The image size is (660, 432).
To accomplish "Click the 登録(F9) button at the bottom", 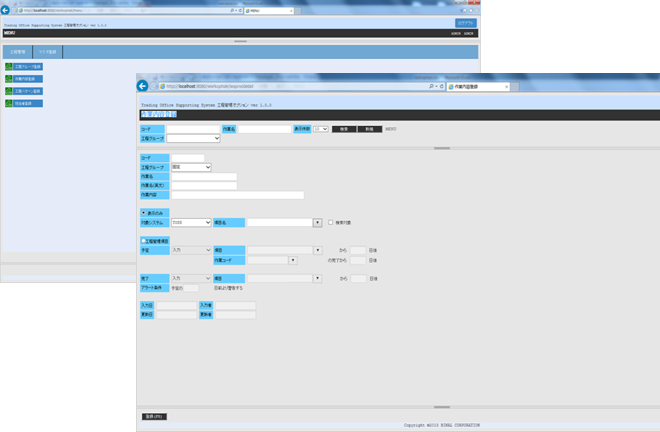I will coord(154,415).
